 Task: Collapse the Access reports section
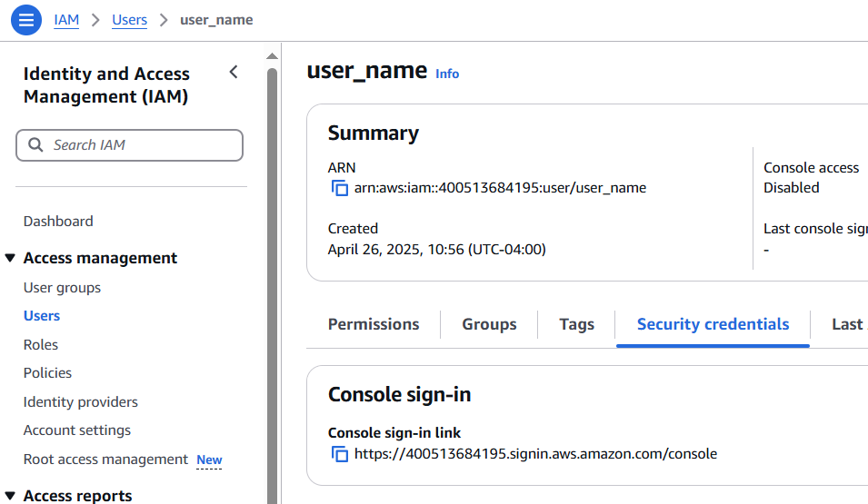[11, 496]
